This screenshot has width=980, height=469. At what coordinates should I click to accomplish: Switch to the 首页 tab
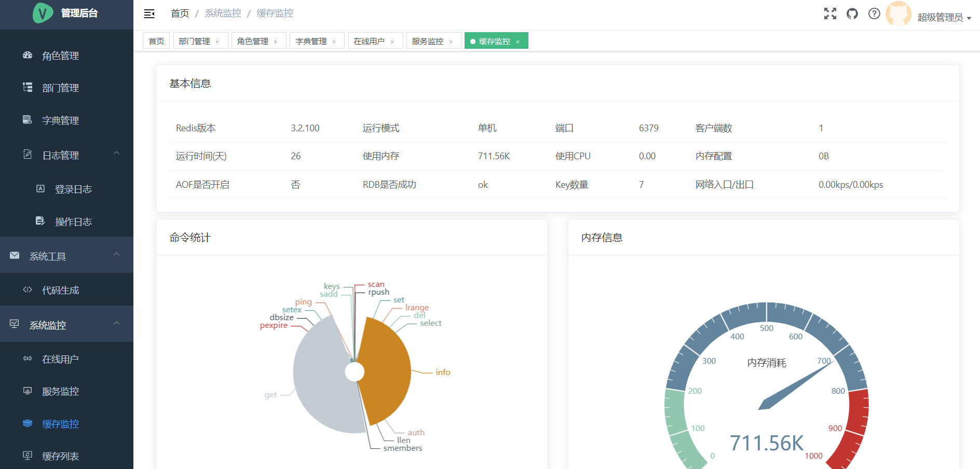point(156,41)
